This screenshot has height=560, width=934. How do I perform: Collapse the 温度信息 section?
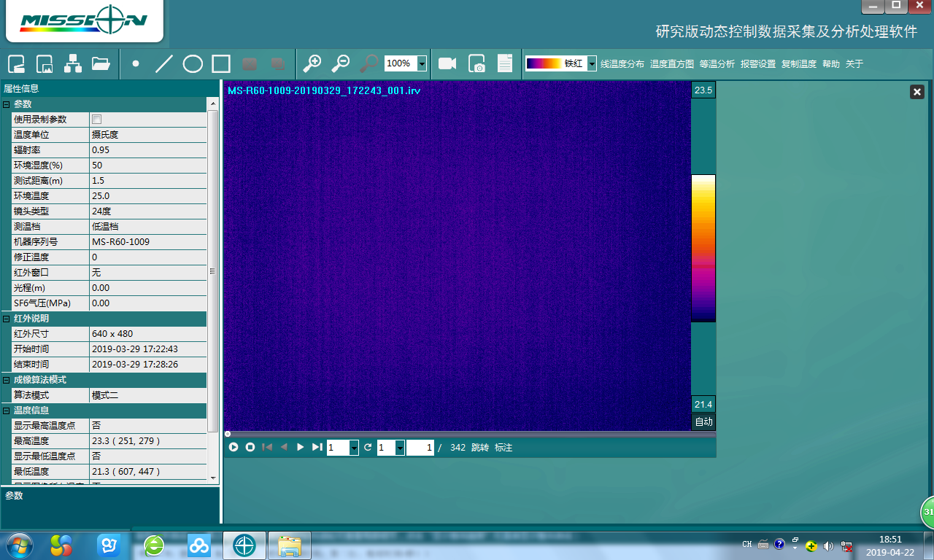coord(7,411)
